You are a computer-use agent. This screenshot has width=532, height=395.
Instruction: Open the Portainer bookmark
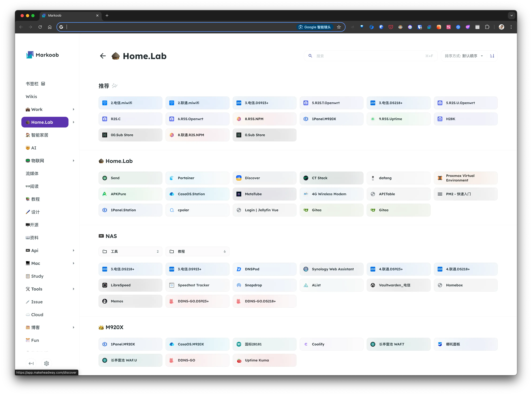pyautogui.click(x=197, y=178)
